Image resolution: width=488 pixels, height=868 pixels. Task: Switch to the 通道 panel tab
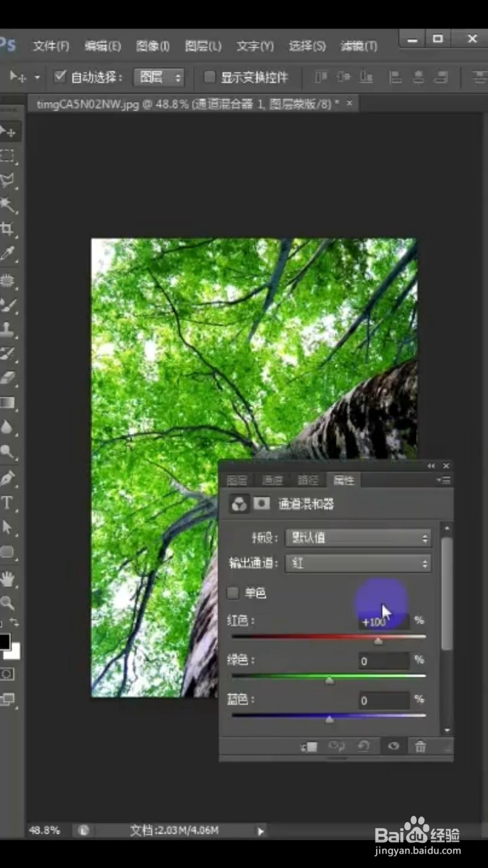point(272,481)
